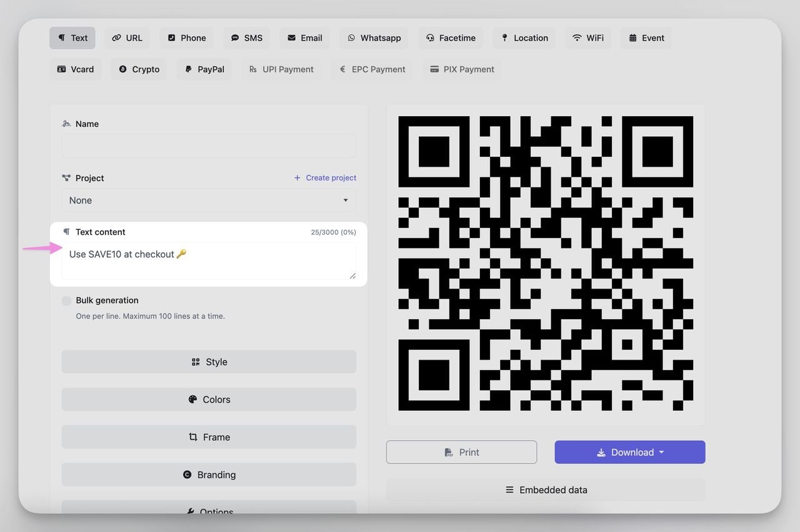
Task: Click the generated QR code image
Action: point(546,263)
